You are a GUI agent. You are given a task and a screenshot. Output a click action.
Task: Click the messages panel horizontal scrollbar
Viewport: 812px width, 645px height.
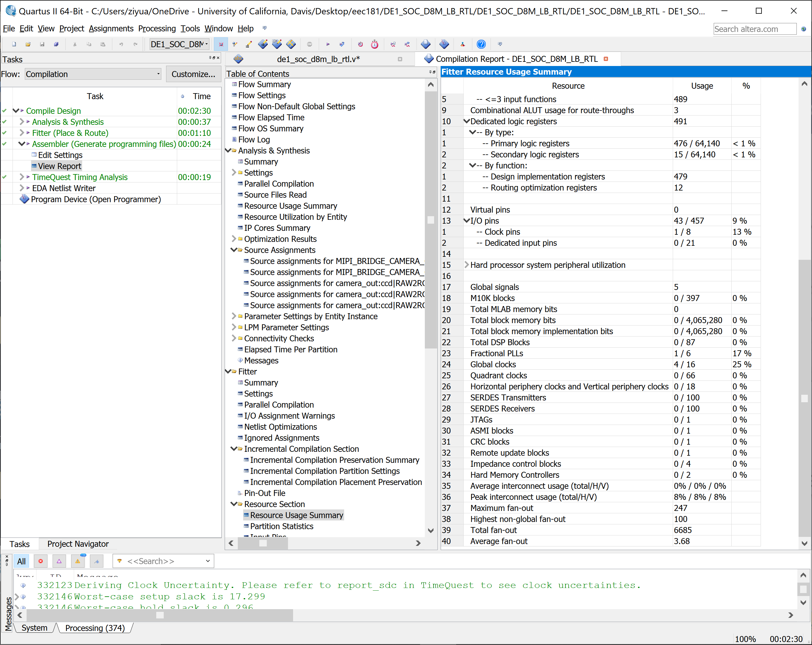pos(160,615)
